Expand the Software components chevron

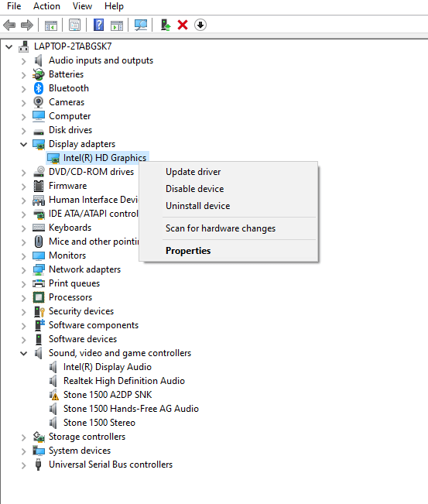click(x=23, y=326)
